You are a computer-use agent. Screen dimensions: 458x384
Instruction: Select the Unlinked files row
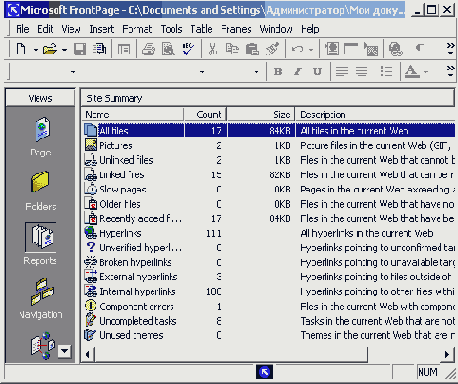[269, 160]
